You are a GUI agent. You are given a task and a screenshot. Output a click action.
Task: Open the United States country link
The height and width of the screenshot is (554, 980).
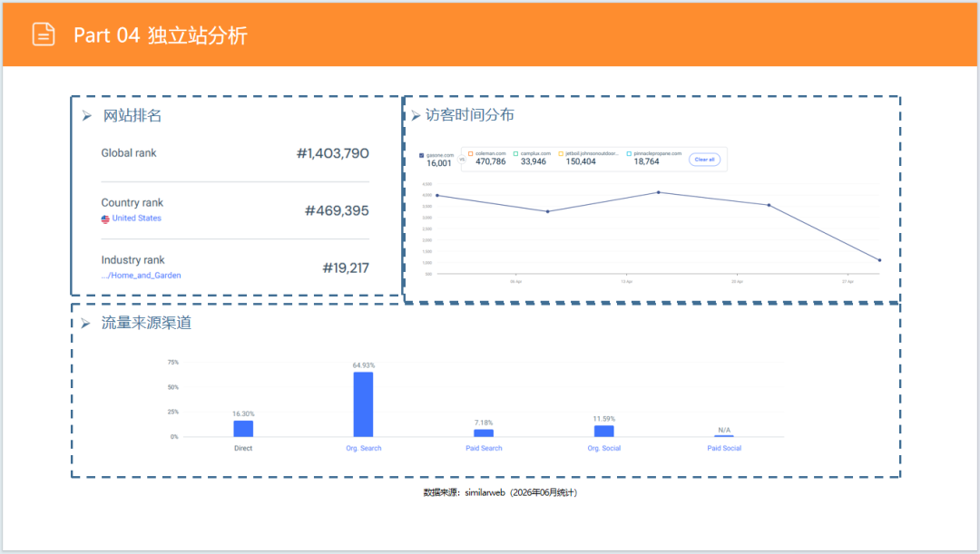tap(136, 218)
